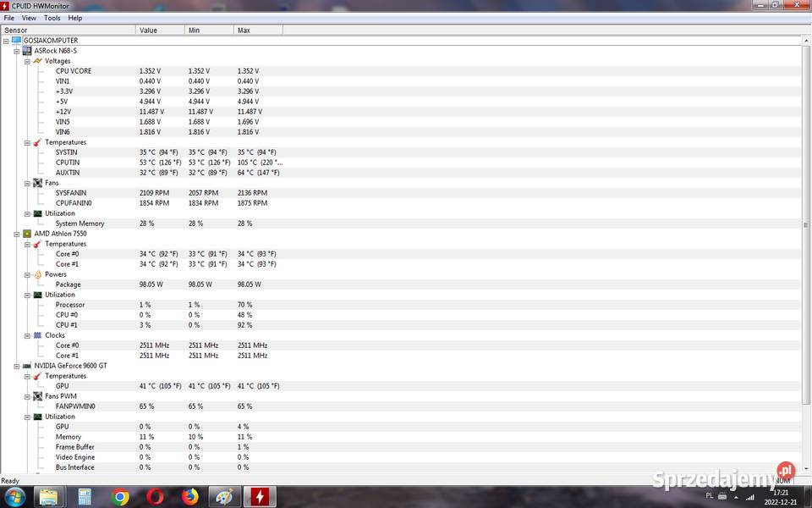Viewport: 812px width, 508px height.
Task: Select the CPUTIN temperature row
Action: point(402,163)
